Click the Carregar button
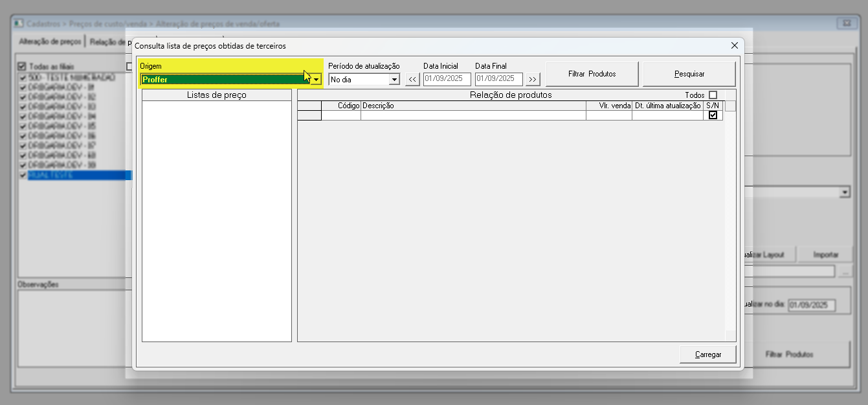This screenshot has height=405, width=868. (708, 354)
